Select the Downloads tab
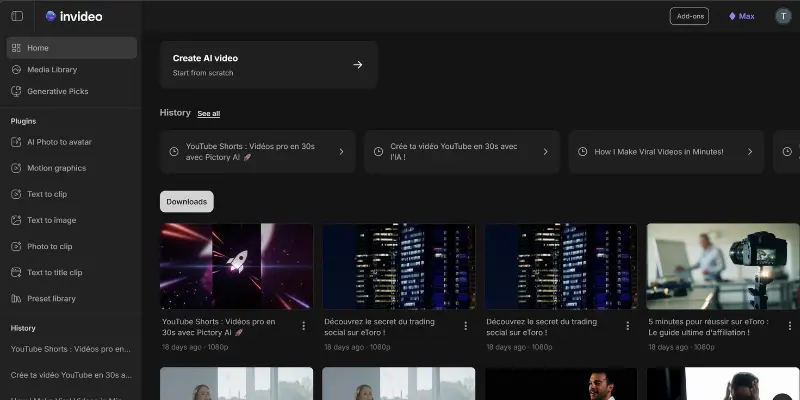Image resolution: width=800 pixels, height=400 pixels. click(187, 202)
